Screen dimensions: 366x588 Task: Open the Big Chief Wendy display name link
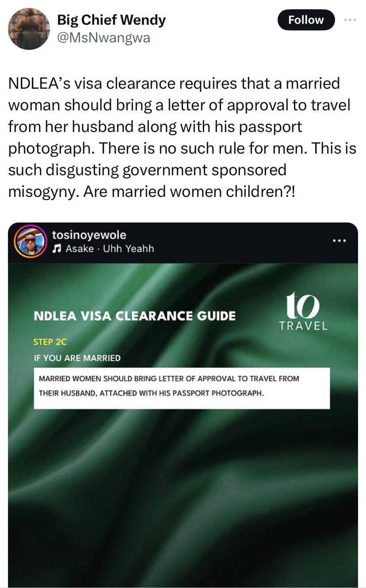click(x=111, y=20)
